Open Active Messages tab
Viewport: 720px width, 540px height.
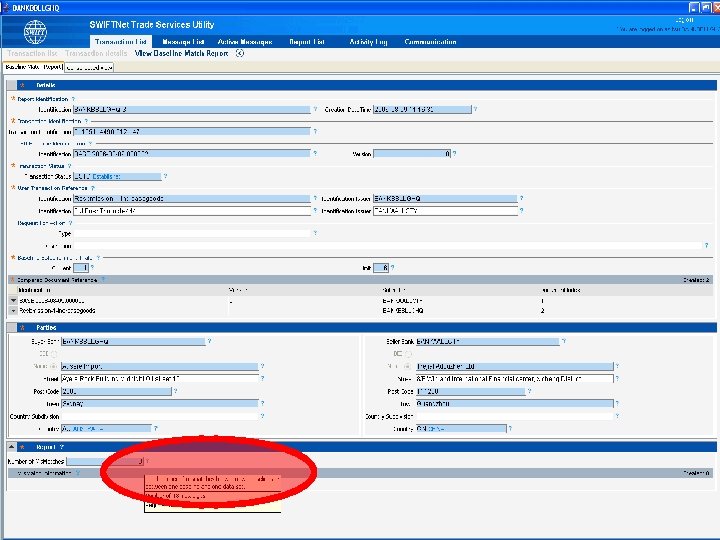[x=245, y=42]
